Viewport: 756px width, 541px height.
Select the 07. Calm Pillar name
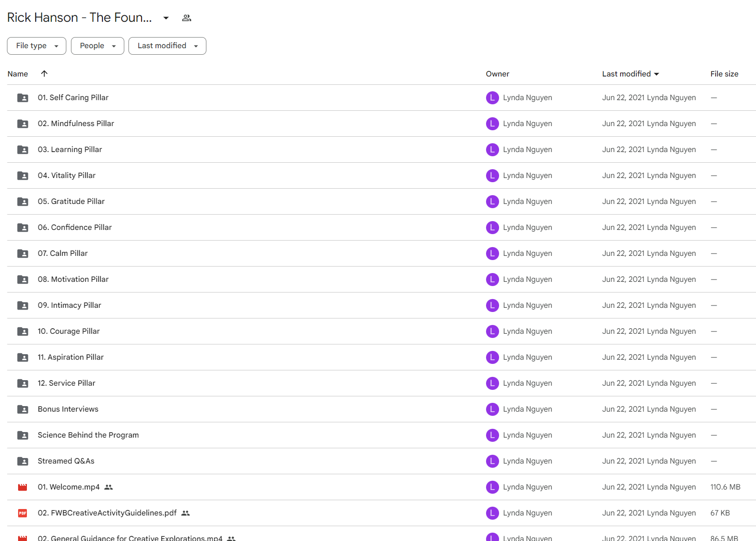63,254
